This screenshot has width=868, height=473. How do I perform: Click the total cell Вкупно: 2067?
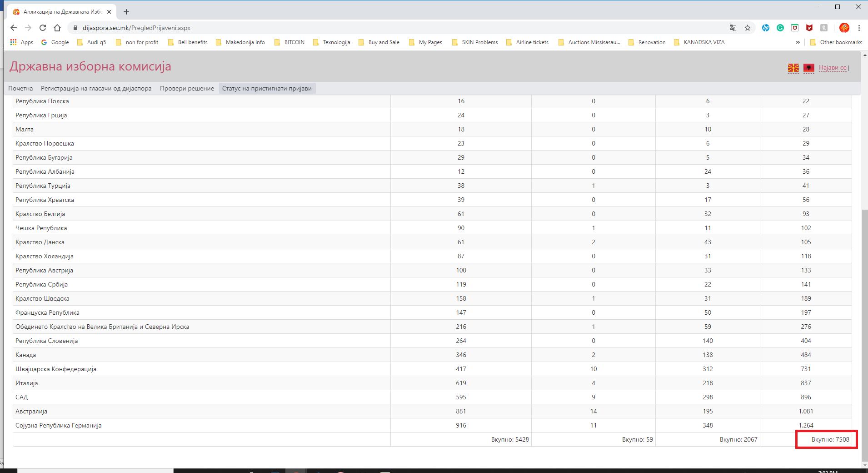(708, 439)
